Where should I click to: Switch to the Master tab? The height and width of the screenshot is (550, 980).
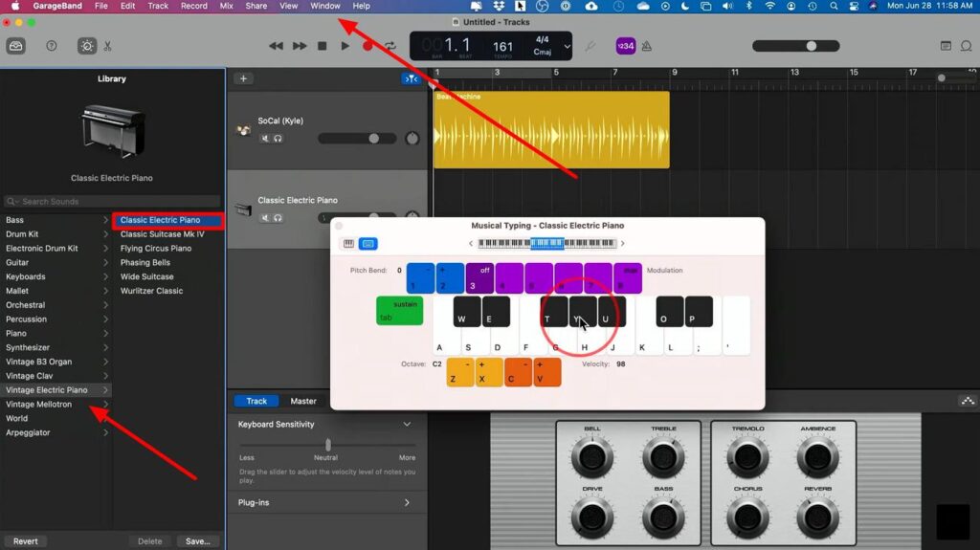[303, 401]
